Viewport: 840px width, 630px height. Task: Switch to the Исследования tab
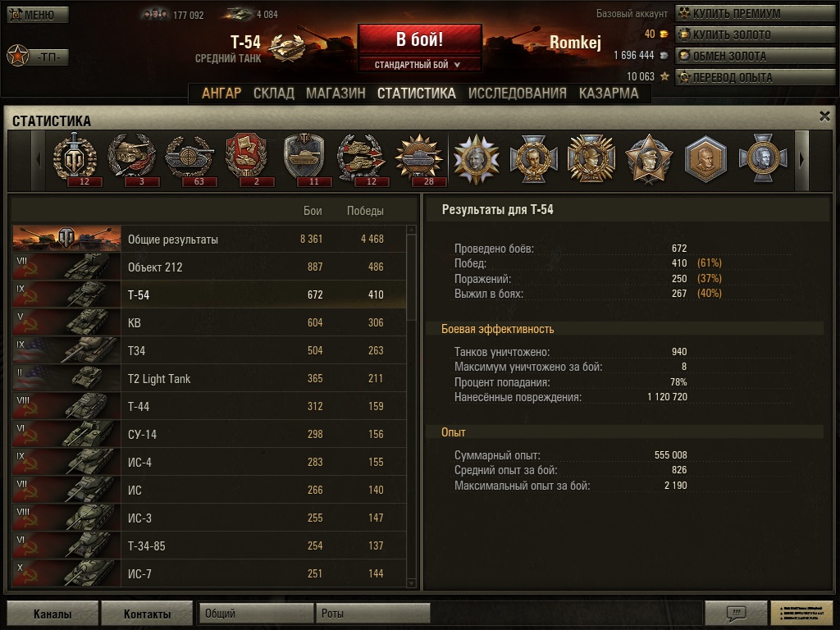(517, 94)
